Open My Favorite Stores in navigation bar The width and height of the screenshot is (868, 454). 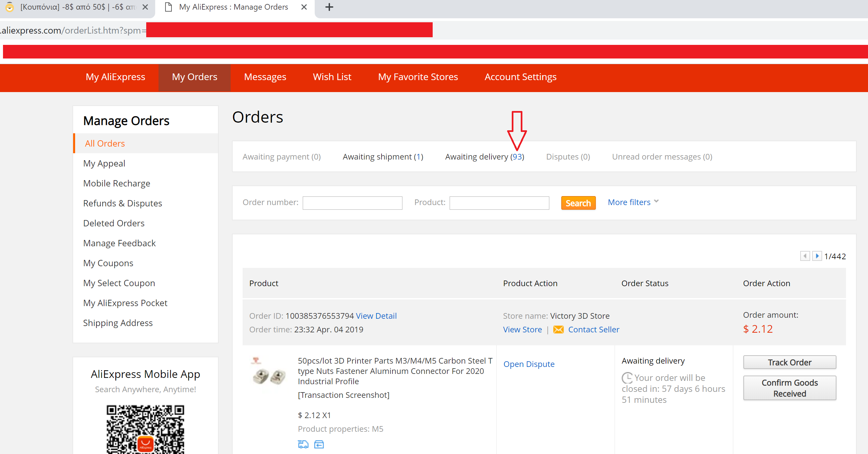point(418,77)
